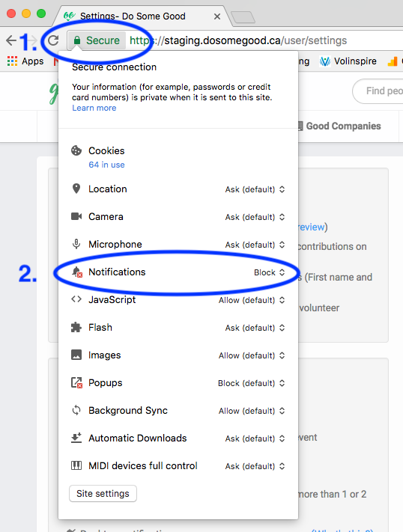The image size is (403, 532).
Task: Open the Location permission dropdown
Action: coord(255,189)
